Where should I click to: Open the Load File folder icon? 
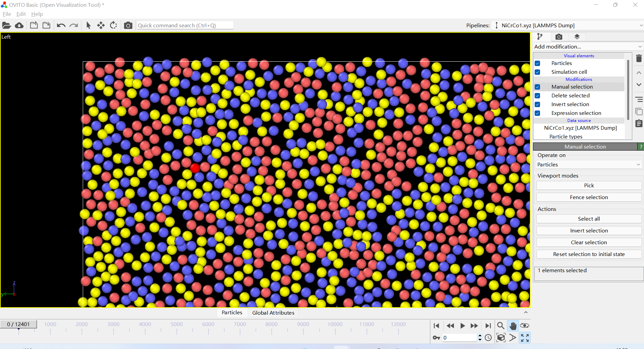click(x=7, y=25)
